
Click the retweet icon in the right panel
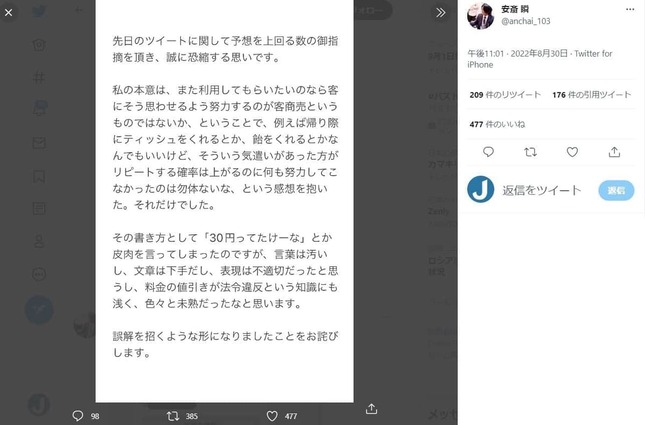[530, 152]
